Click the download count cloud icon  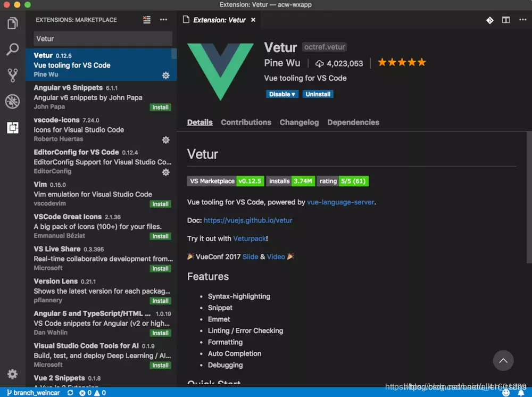pos(319,63)
